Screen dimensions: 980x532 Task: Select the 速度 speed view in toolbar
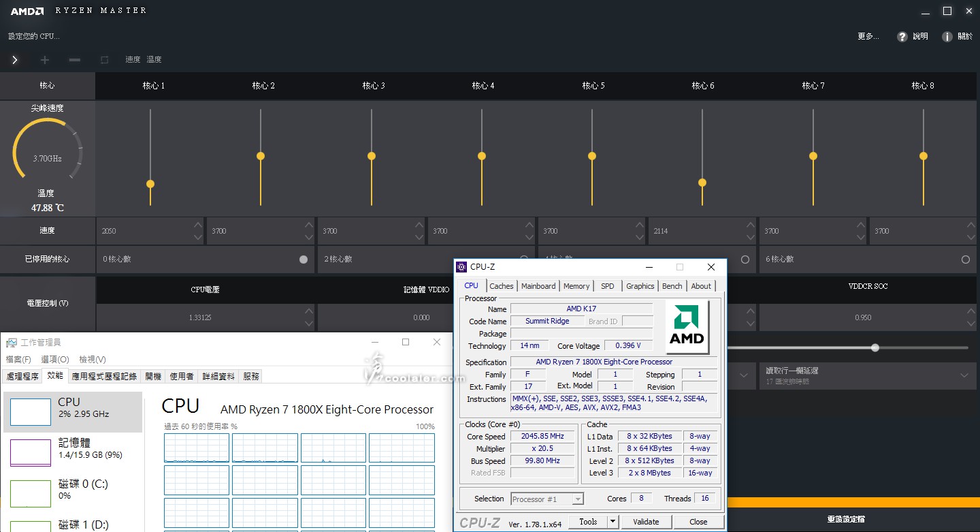(133, 60)
